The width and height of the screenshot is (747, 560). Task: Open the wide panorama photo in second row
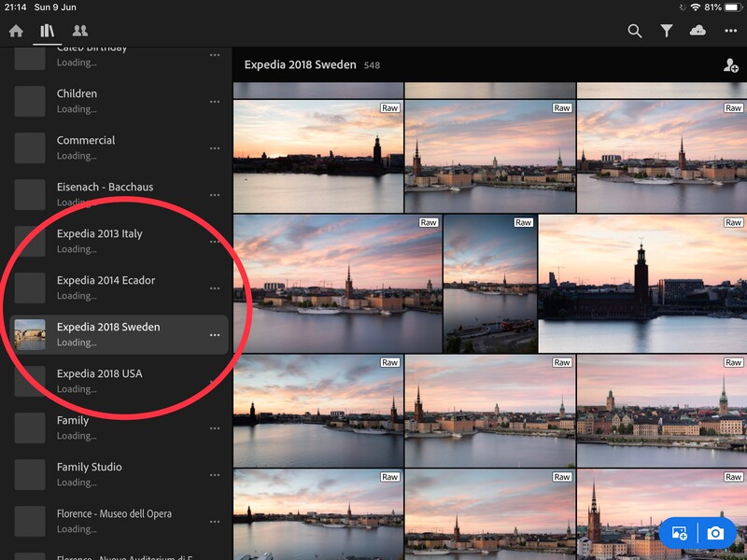[338, 284]
